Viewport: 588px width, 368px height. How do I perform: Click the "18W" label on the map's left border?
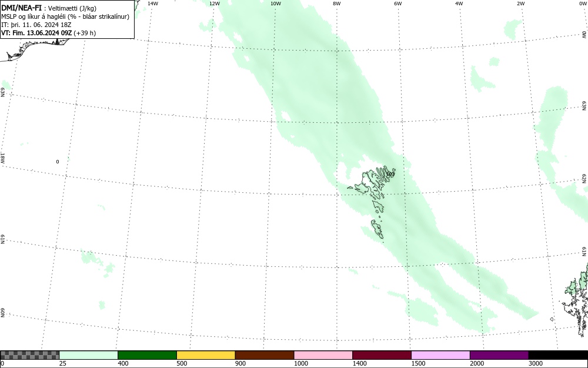[x=2, y=158]
